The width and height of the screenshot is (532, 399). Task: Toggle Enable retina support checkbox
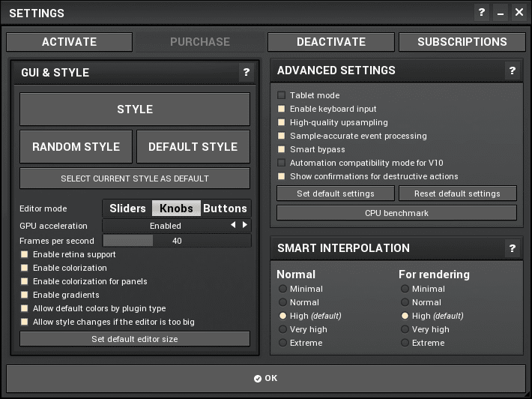25,254
